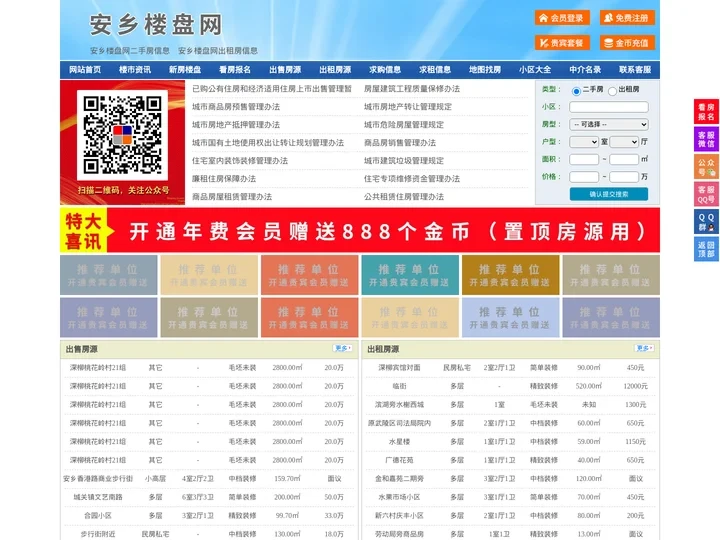Open the 求购信息 navigation item
This screenshot has width=720, height=540.
pyautogui.click(x=385, y=70)
